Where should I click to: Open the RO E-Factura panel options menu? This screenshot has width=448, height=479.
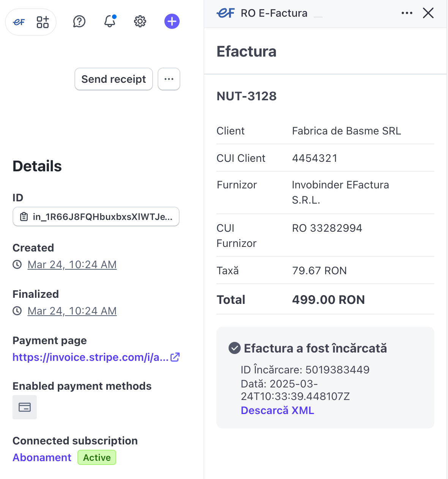tap(407, 13)
